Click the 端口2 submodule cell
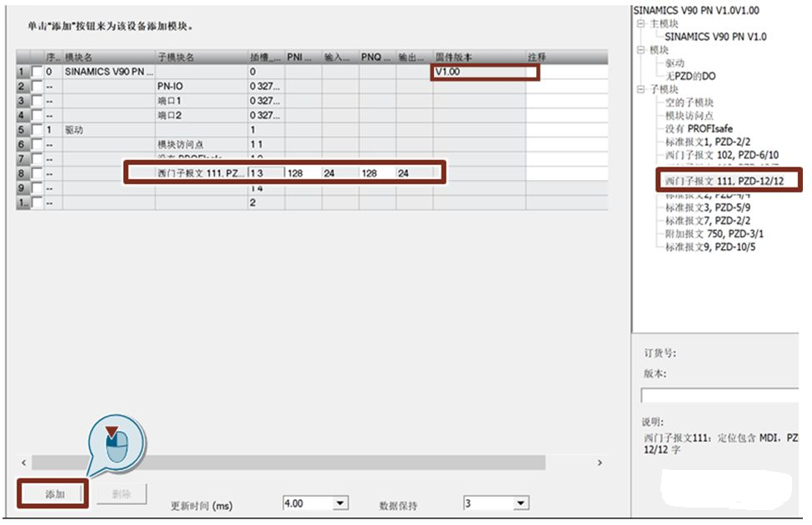Viewport: 812px width, 525px height. (x=202, y=115)
